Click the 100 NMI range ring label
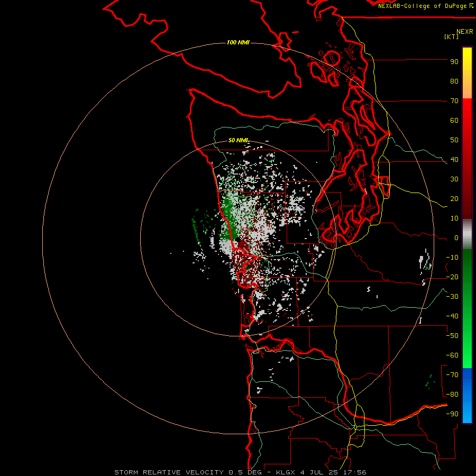 (238, 42)
